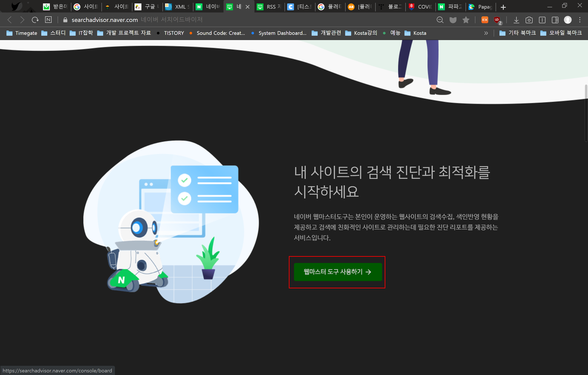This screenshot has height=375, width=588.
Task: Click the padlock site security icon
Action: click(65, 20)
